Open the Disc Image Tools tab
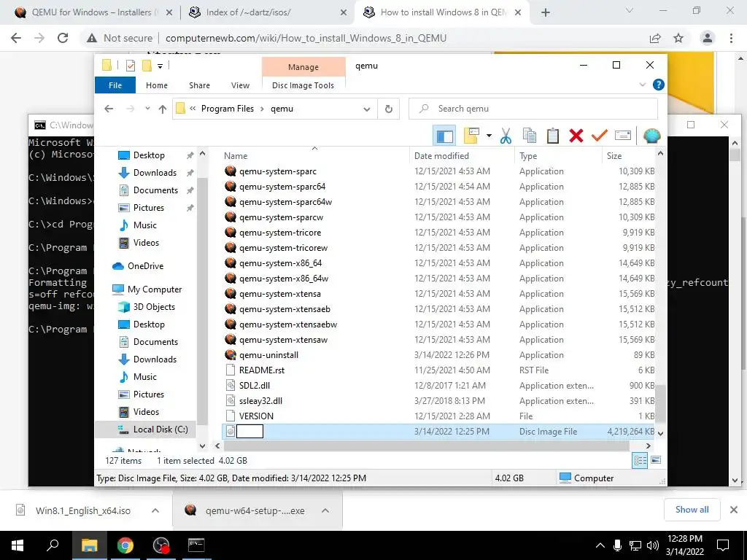Viewport: 747px width, 560px height. 303,85
